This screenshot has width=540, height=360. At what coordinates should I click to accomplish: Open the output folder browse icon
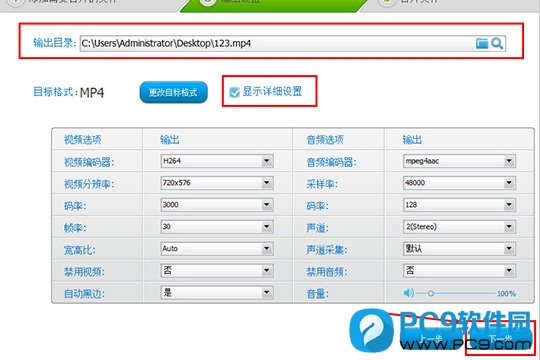[x=482, y=44]
